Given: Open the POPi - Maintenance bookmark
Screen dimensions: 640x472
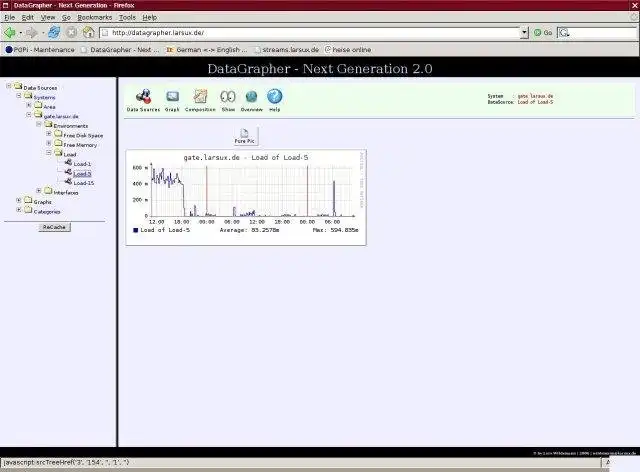Looking at the screenshot, I should tap(40, 49).
